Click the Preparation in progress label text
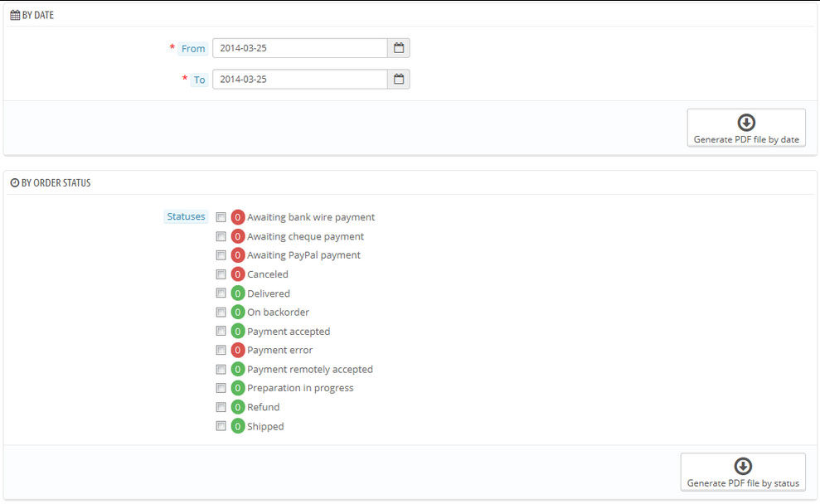Viewport: 820px width, 504px height. click(300, 388)
